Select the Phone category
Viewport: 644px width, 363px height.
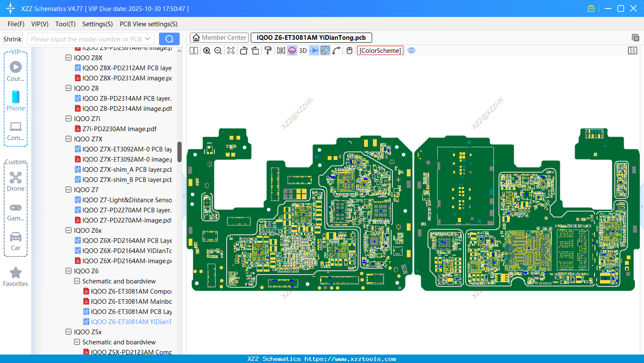click(16, 101)
